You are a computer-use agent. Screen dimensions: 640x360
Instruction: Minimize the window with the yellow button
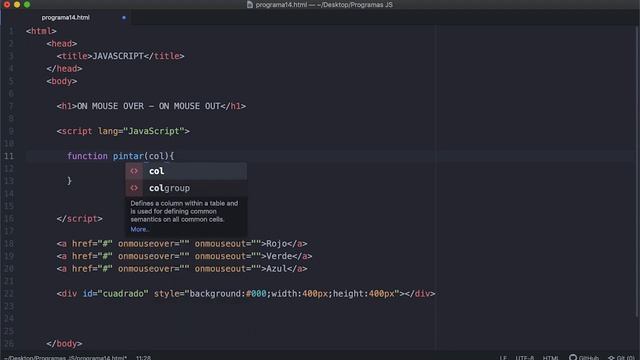[x=17, y=4]
